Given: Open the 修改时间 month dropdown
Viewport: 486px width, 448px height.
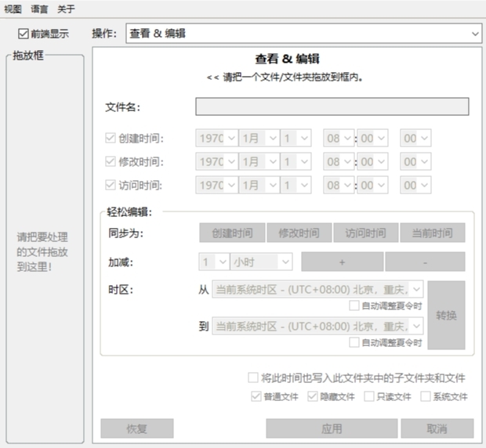Looking at the screenshot, I should tap(259, 161).
